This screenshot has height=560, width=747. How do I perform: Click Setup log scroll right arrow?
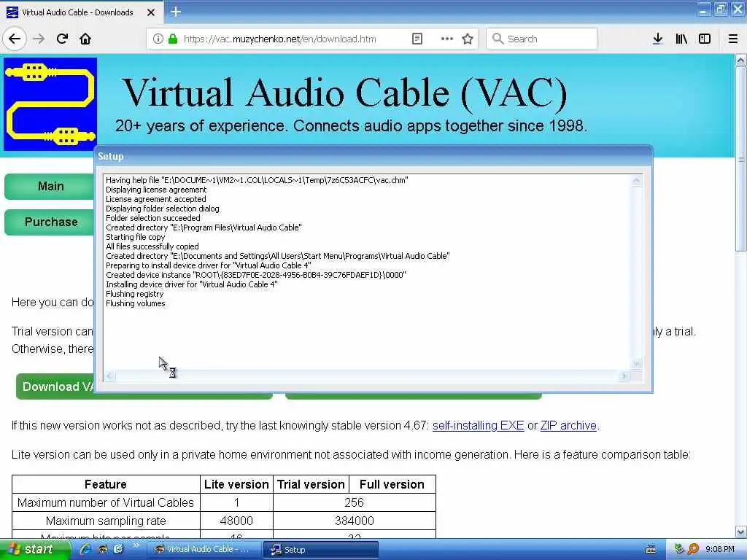pos(624,376)
